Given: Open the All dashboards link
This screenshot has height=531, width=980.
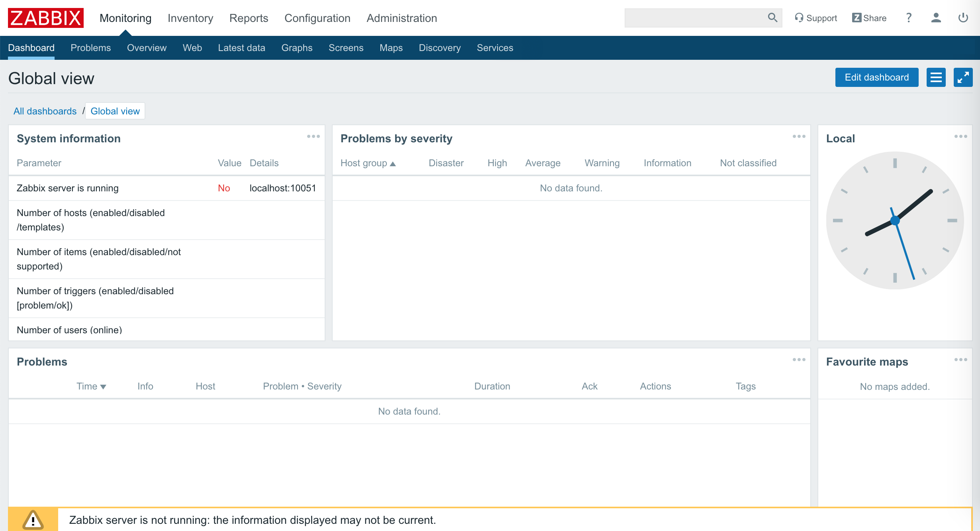Looking at the screenshot, I should (x=45, y=111).
